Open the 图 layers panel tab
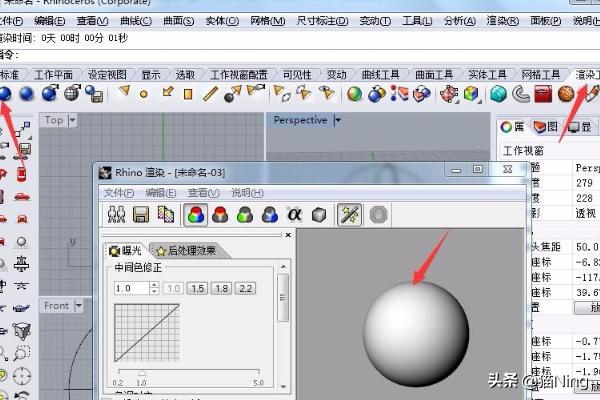This screenshot has height=400, width=600. [x=546, y=127]
